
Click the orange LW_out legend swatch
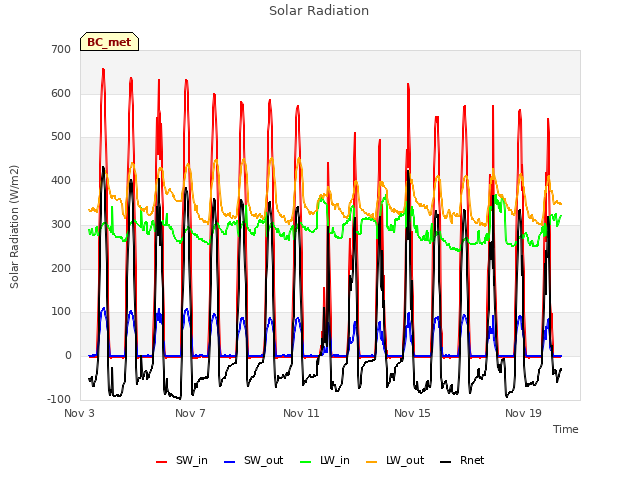(372, 462)
